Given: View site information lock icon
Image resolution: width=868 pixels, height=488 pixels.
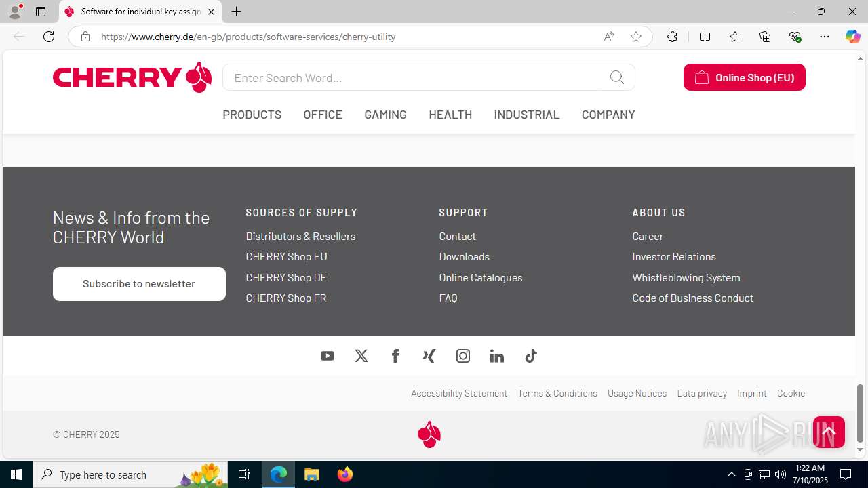Looking at the screenshot, I should point(85,37).
